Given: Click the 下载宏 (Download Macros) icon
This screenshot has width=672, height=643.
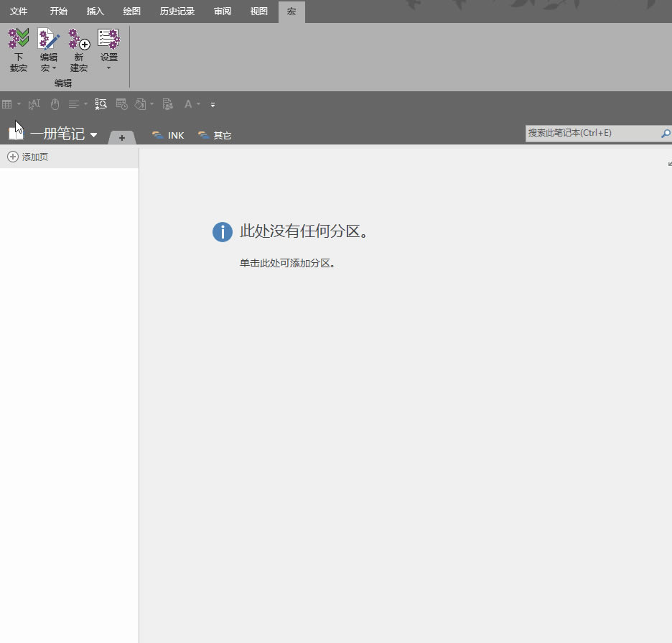Looking at the screenshot, I should point(19,50).
